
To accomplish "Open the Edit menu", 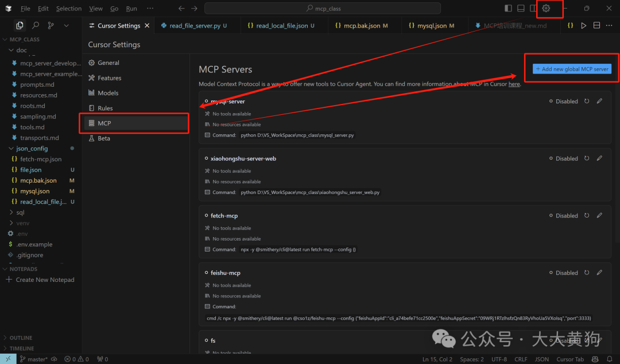I will point(43,8).
